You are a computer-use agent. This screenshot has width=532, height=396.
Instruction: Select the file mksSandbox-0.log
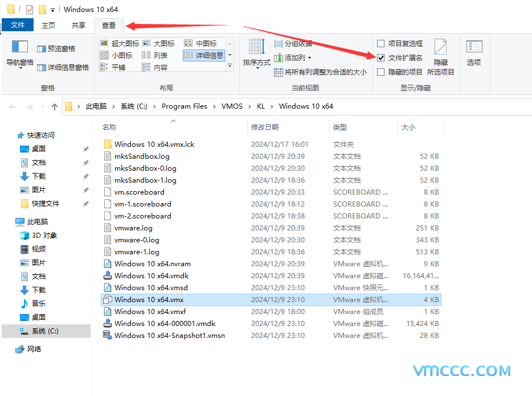[145, 168]
